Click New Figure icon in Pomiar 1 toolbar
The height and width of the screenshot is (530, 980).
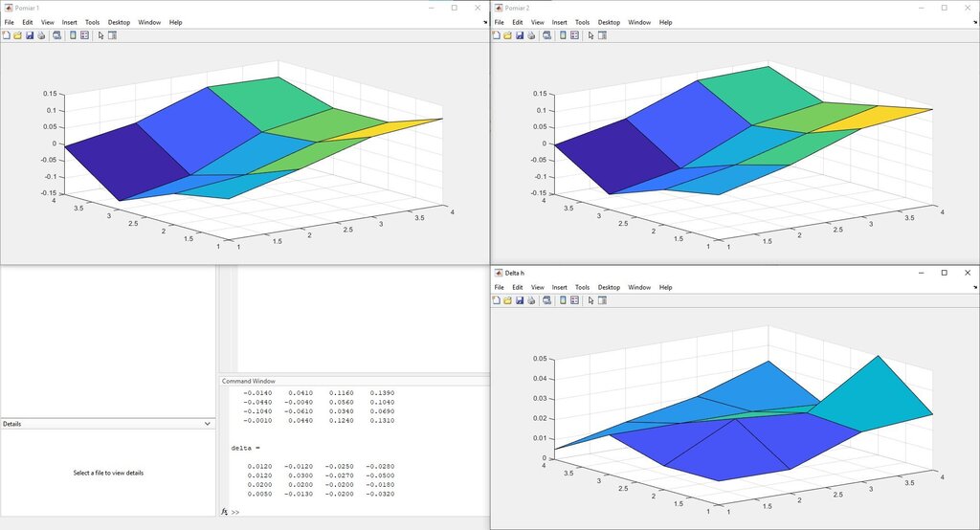(x=6, y=35)
